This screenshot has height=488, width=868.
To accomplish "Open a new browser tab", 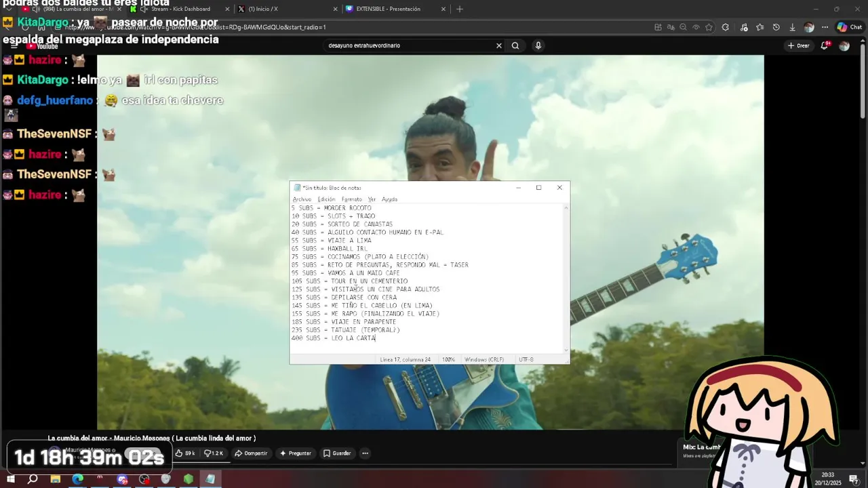I will coord(460,9).
